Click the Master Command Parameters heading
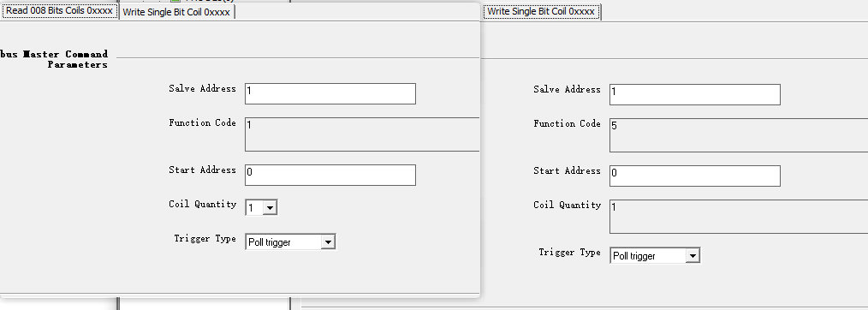 pyautogui.click(x=54, y=59)
